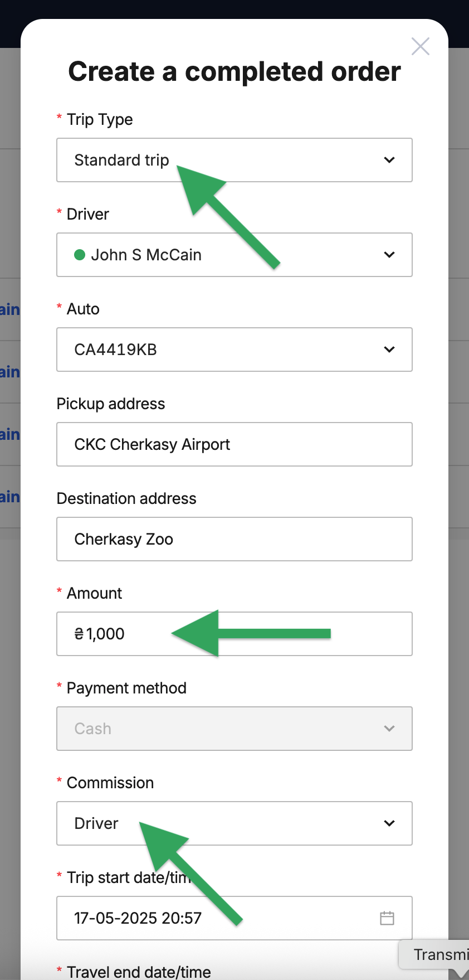Click the trip start date 17-05-2025 20:57
Image resolution: width=469 pixels, height=980 pixels.
[138, 918]
